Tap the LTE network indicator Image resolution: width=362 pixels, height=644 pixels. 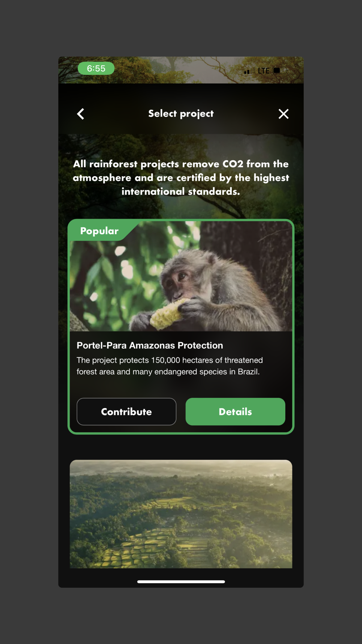point(264,71)
